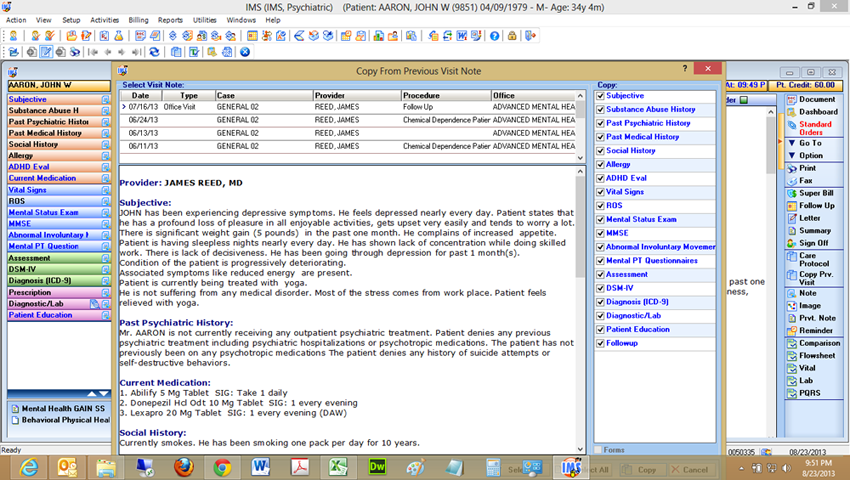
Task: Click the Fax icon in right panel
Action: coord(792,181)
